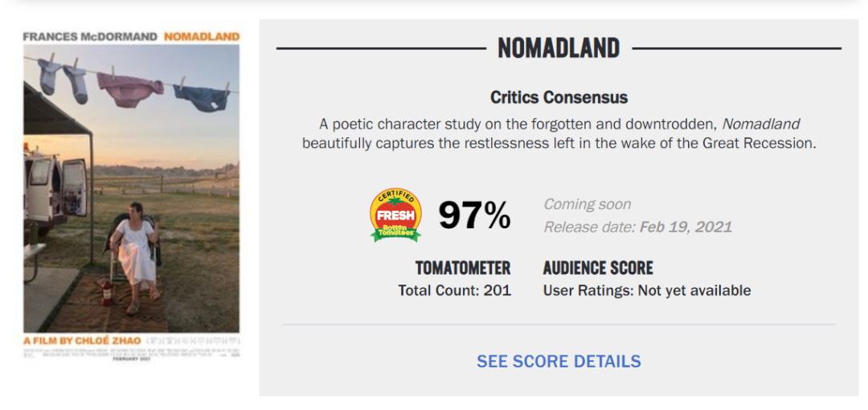Screen dimensions: 868x410
Task: Click the pink garment on the clothesline
Action: (x=130, y=88)
